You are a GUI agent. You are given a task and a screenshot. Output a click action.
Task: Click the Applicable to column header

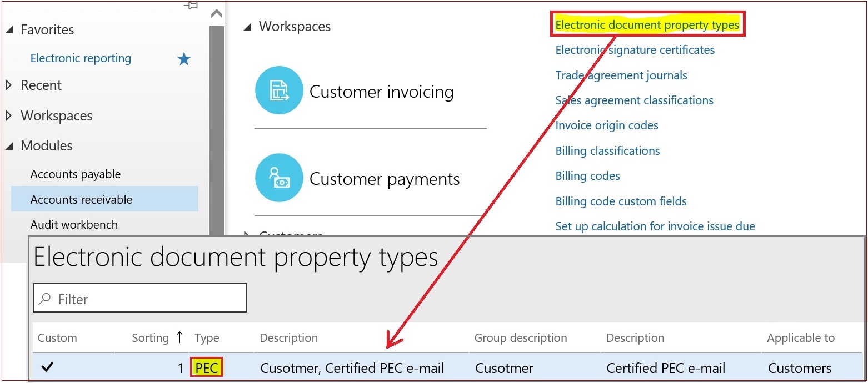click(x=801, y=338)
